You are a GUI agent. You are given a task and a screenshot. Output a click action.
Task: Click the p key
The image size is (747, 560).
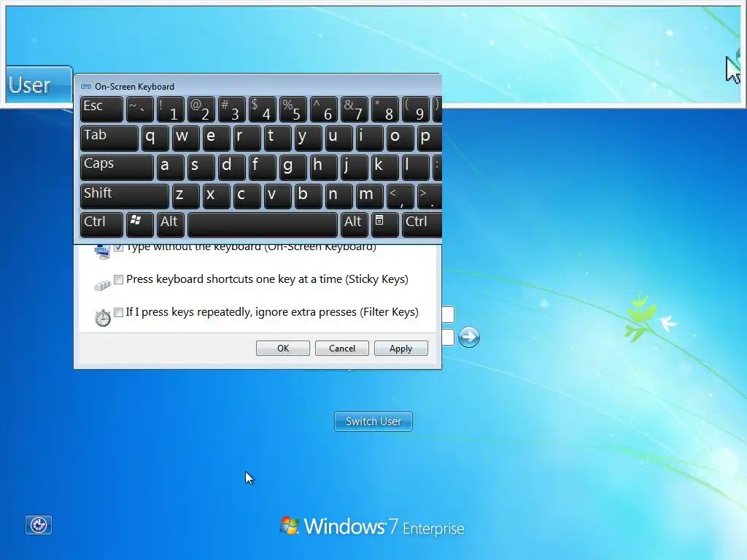pos(430,138)
